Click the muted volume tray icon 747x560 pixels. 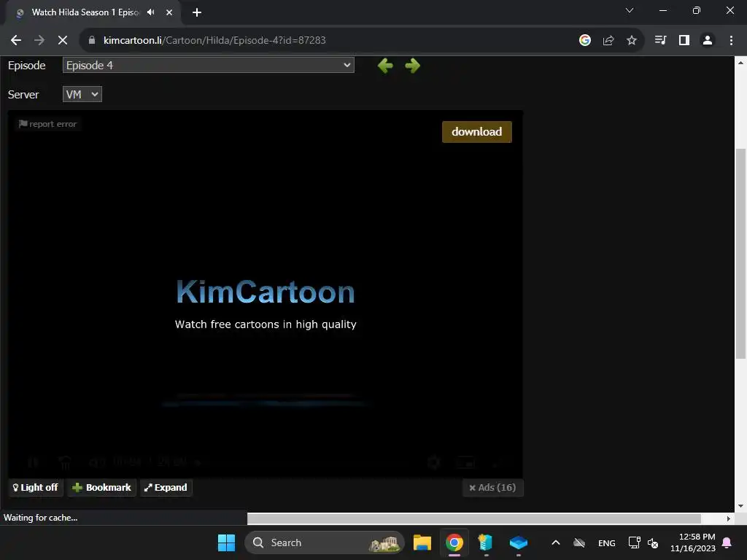tap(653, 542)
